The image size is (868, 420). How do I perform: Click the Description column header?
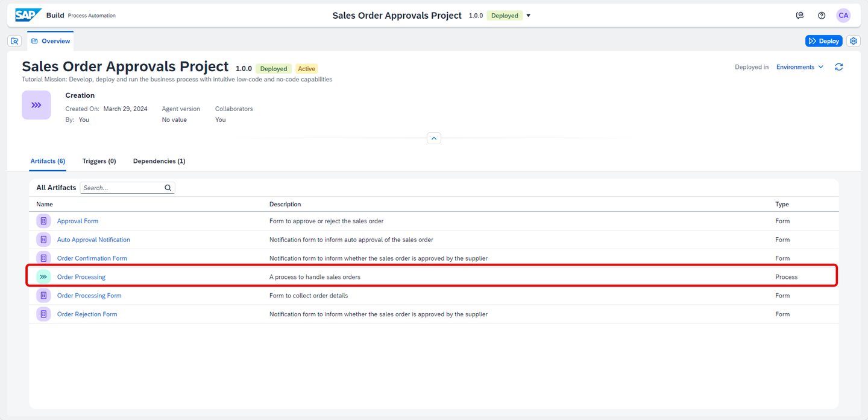tap(285, 205)
